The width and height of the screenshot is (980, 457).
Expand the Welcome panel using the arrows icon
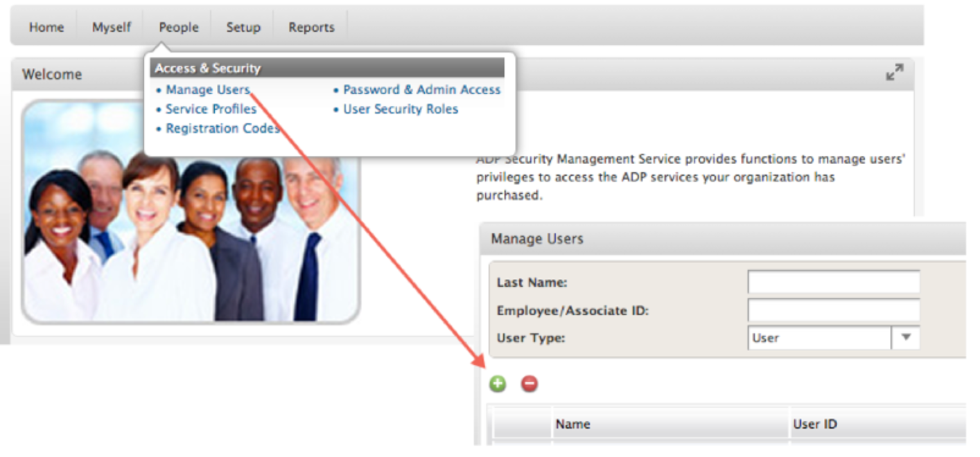(895, 72)
